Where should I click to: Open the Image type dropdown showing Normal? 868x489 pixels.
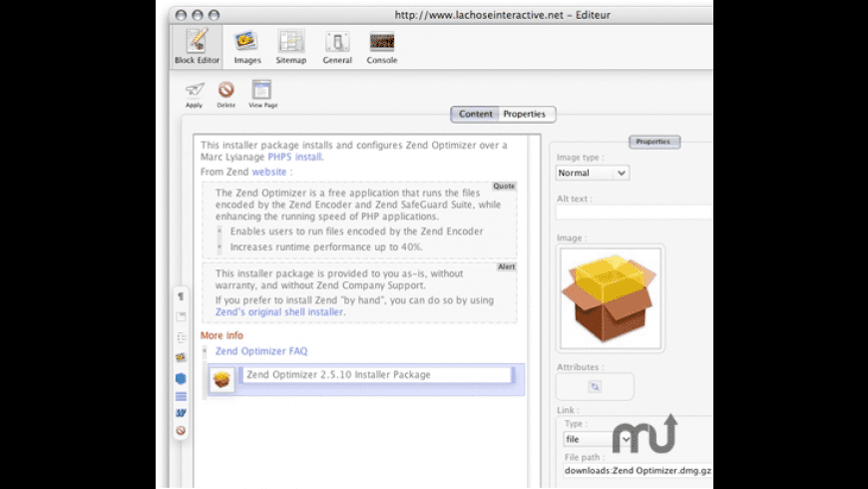593,173
